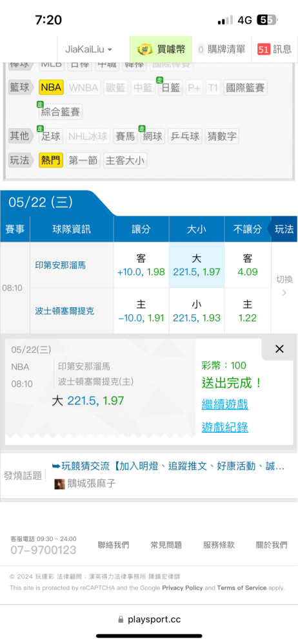The image size is (298, 644).
Task: Click the 繼續遊戲 link
Action: (x=224, y=404)
